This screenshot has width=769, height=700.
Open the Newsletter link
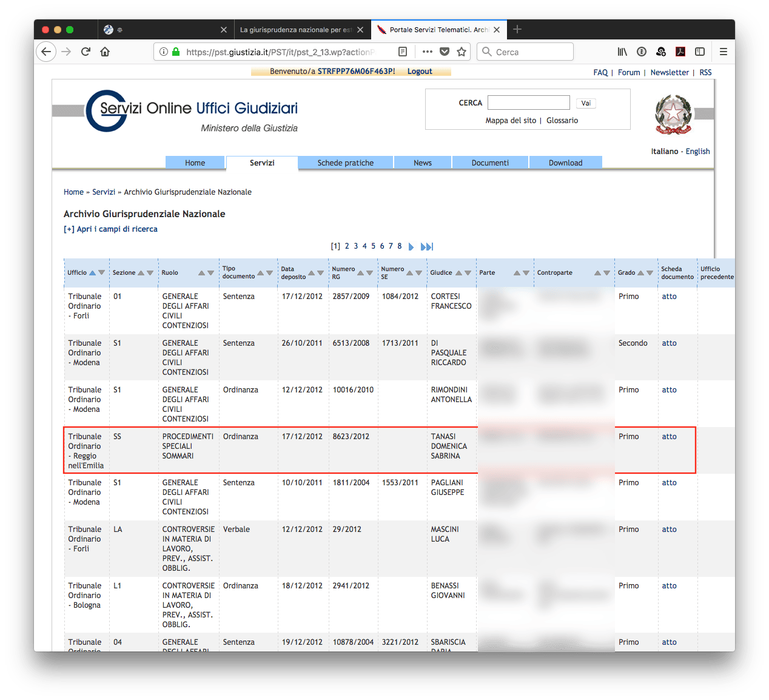coord(670,73)
